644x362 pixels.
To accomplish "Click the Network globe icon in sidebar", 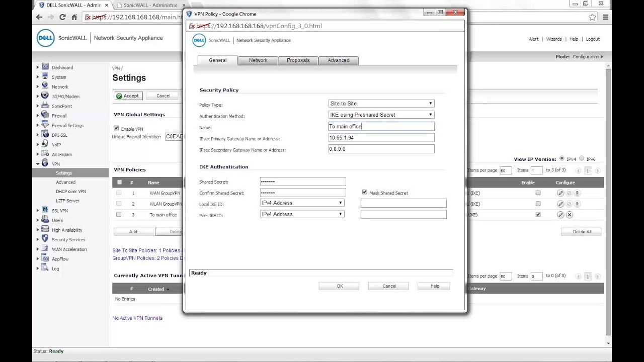I will [45, 86].
